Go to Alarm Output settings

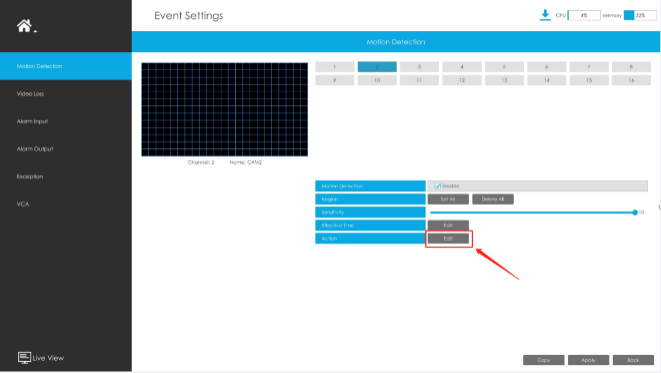(35, 149)
